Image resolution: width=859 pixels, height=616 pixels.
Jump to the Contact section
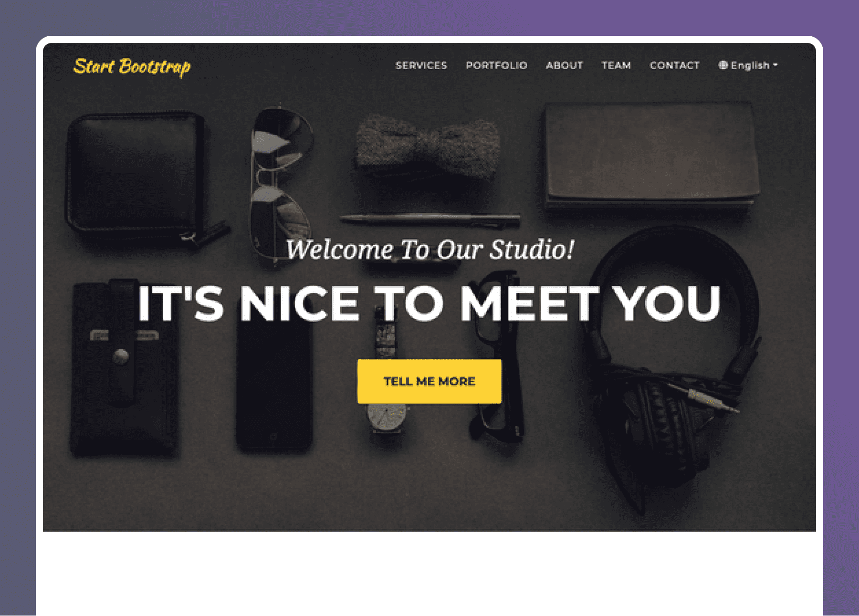tap(675, 65)
